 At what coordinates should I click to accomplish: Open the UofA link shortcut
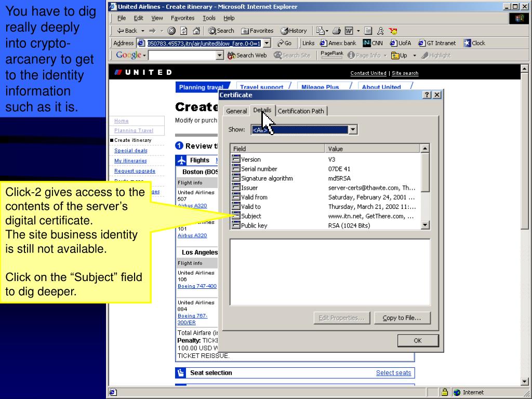tap(401, 43)
